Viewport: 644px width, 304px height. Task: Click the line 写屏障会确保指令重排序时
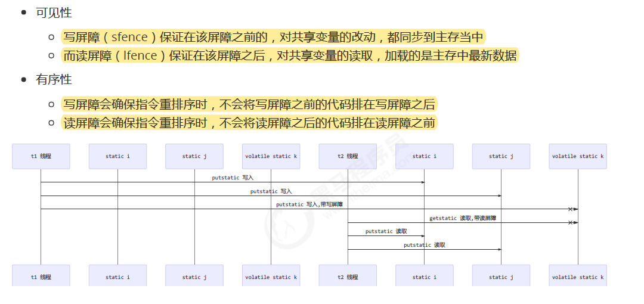pyautogui.click(x=249, y=104)
